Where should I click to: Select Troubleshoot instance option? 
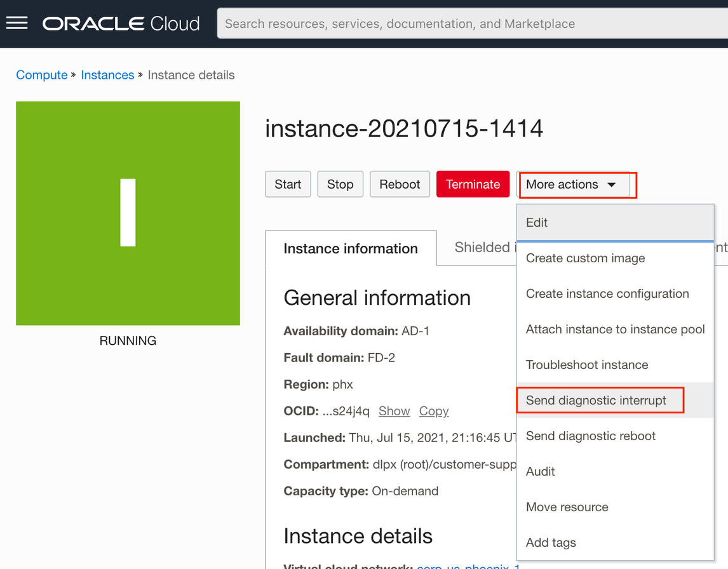pos(615,365)
